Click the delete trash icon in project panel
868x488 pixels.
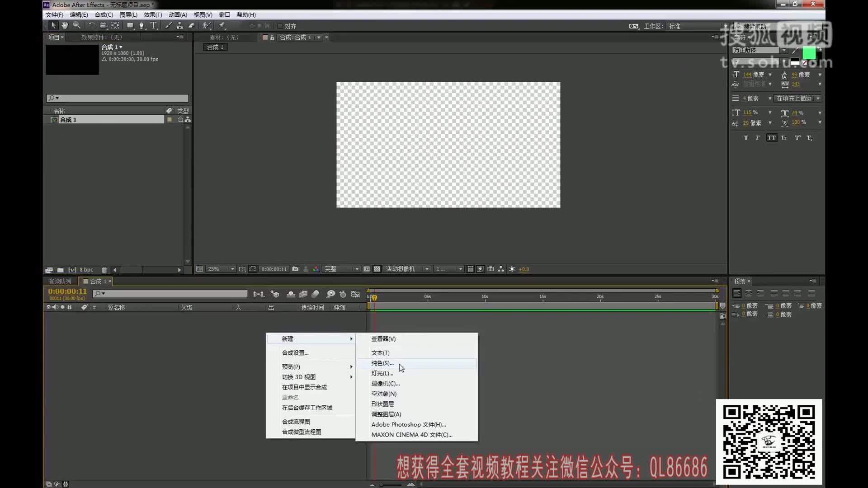point(104,270)
